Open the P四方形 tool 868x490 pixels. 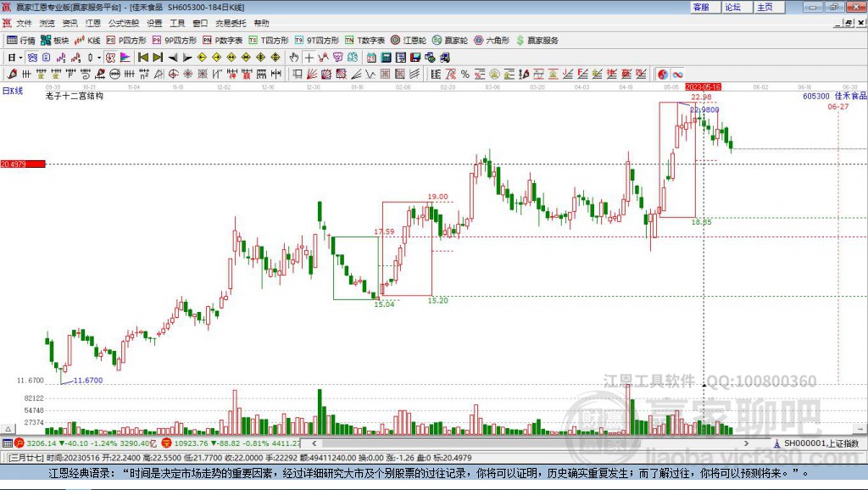click(126, 41)
